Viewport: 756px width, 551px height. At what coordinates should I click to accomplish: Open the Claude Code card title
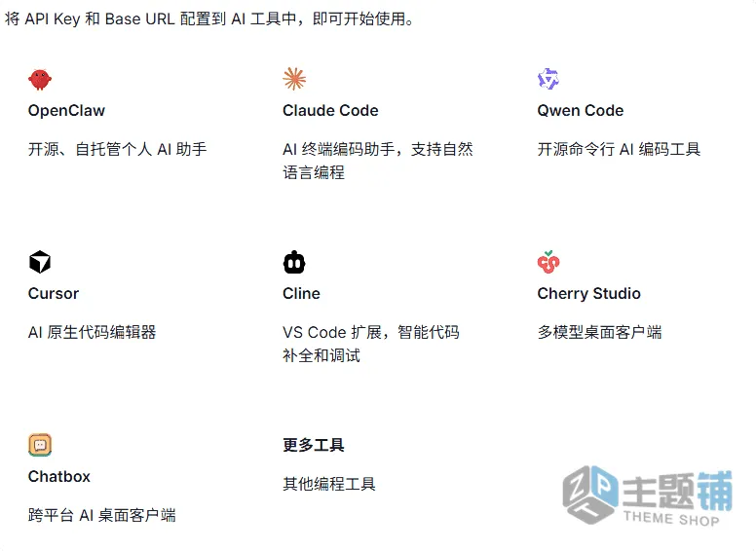pyautogui.click(x=330, y=110)
